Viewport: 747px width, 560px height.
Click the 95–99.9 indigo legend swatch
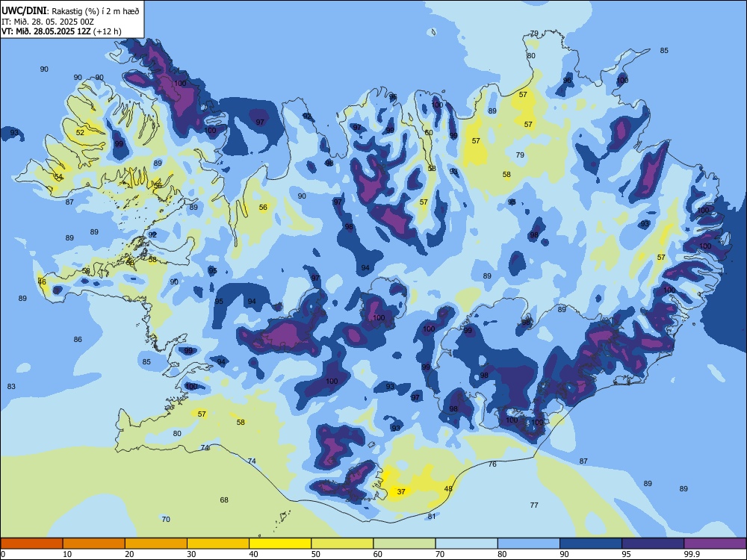click(x=653, y=544)
